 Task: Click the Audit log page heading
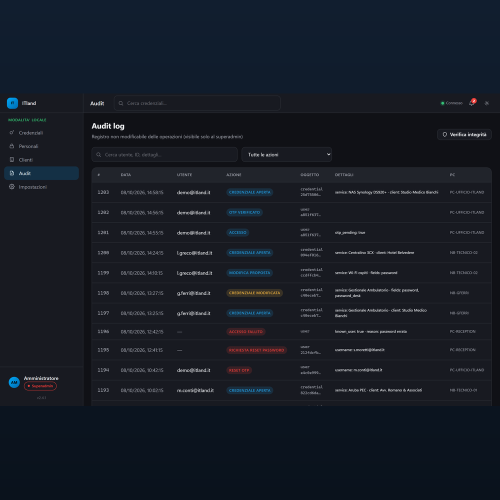tap(108, 126)
